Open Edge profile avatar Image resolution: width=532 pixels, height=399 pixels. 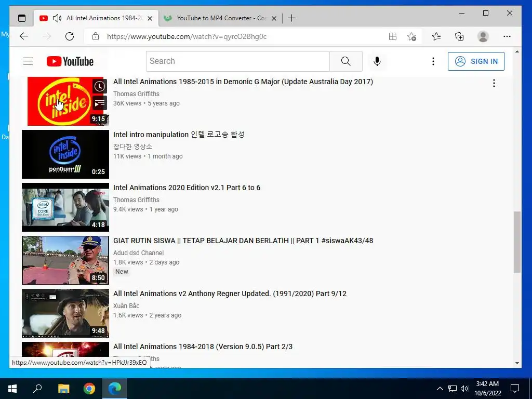tap(483, 36)
